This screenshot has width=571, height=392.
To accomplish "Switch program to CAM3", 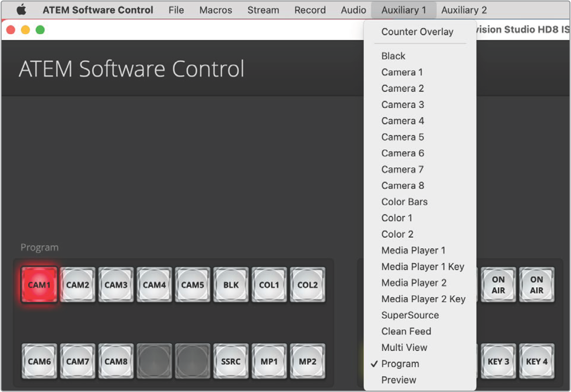I will (116, 285).
